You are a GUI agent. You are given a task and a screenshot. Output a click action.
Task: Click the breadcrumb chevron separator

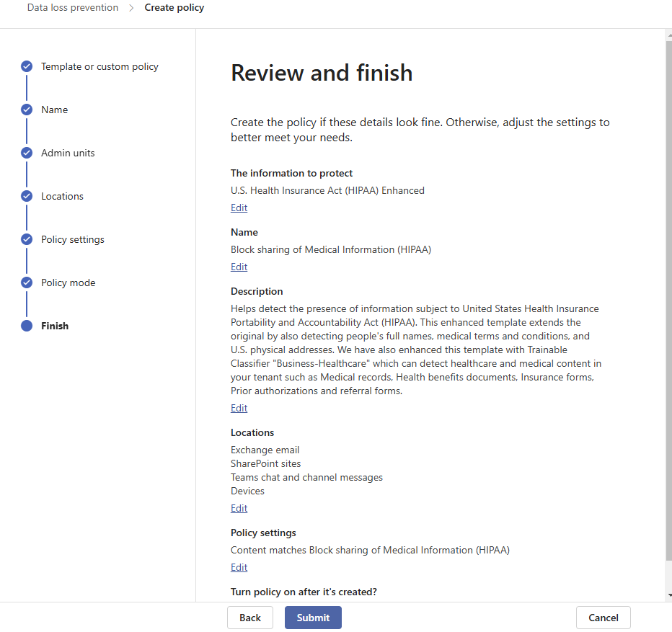point(131,8)
